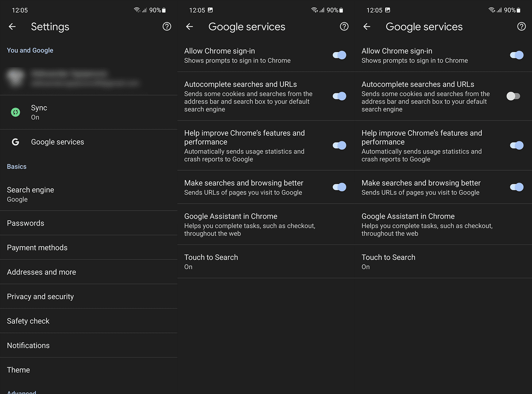
Task: Toggle Autocomplete searches and URLs on the middle screen
Action: [x=339, y=96]
